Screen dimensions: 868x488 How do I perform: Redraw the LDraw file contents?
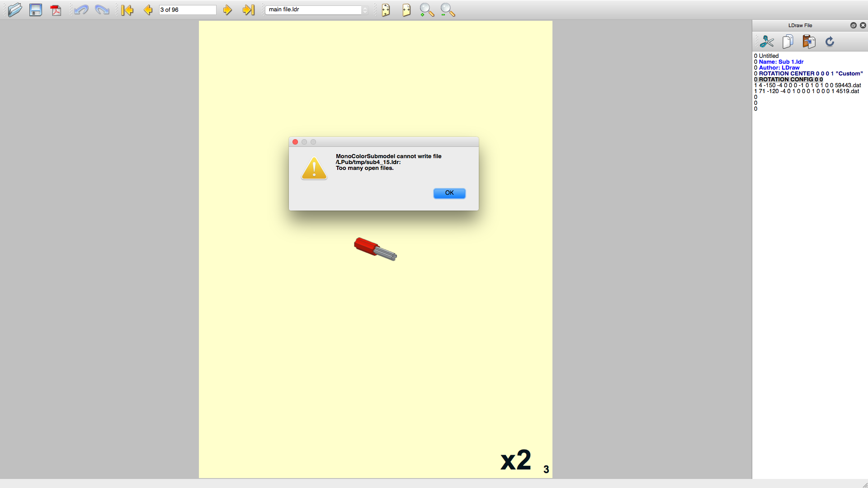click(830, 41)
